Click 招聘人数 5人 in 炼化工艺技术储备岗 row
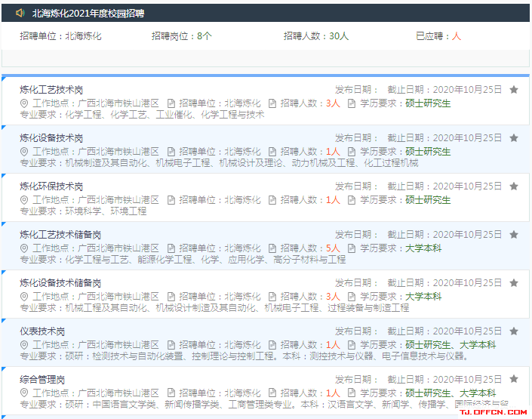Screen dimensions: 532x419 pyautogui.click(x=310, y=248)
